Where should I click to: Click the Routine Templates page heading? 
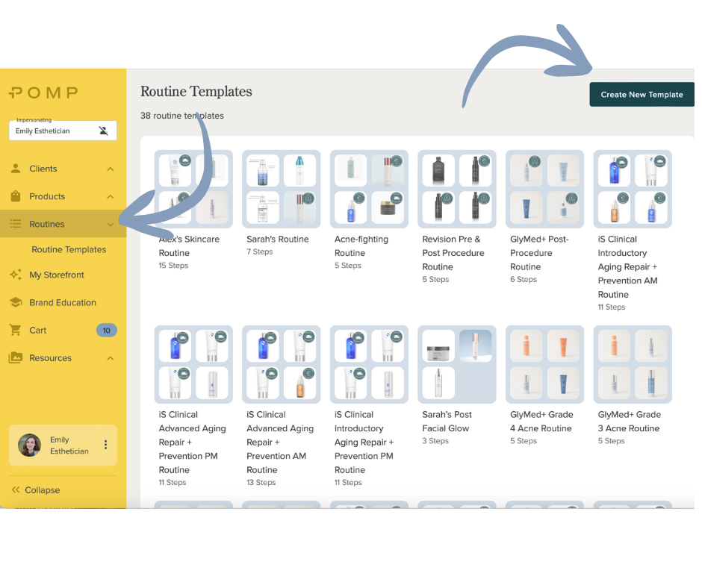coord(196,91)
